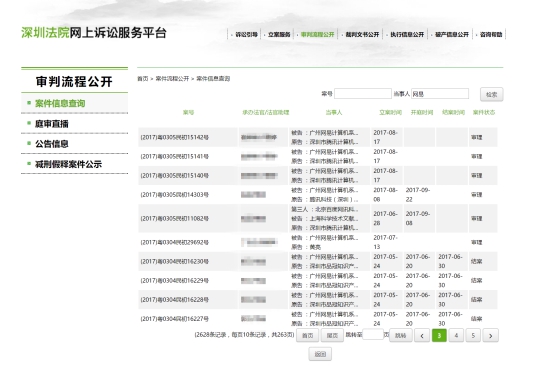Image resolution: width=554 pixels, height=366 pixels.
Task: Open 裁判文书公开 in top navigation
Action: (362, 34)
